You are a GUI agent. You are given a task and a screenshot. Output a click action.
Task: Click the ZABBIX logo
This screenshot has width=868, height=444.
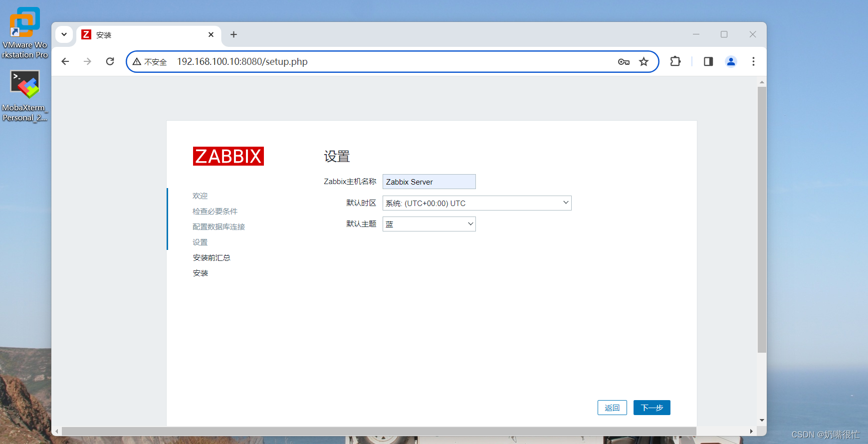228,156
